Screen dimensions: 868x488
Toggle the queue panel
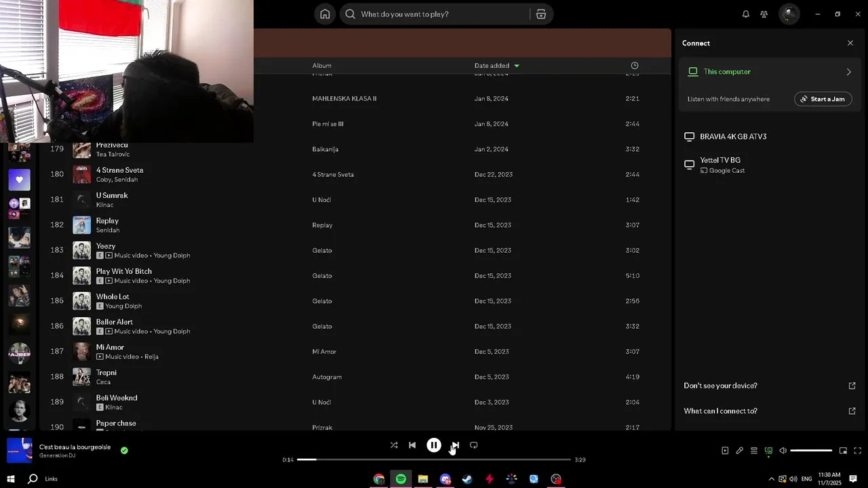coord(754,451)
